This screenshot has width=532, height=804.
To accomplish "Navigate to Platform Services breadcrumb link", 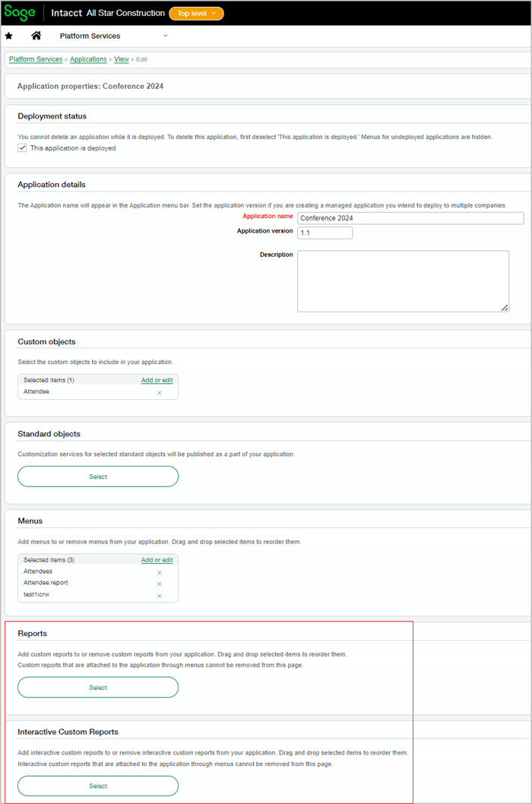I will [33, 59].
